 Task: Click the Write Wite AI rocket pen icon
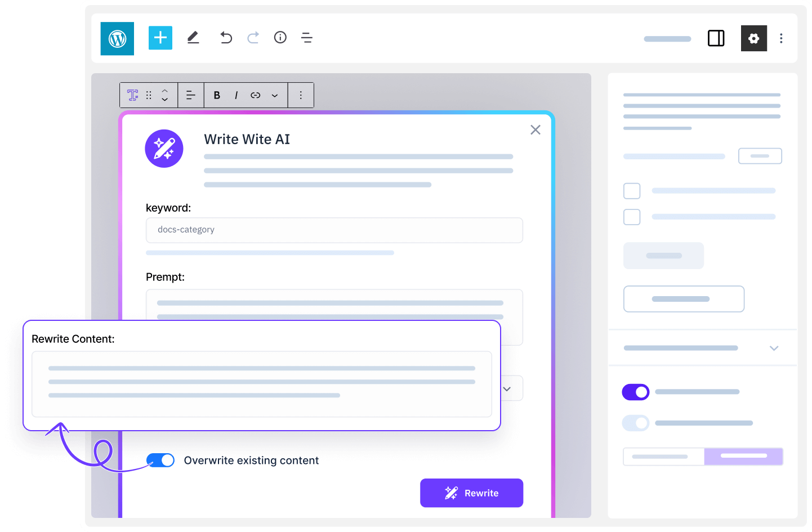tap(164, 148)
